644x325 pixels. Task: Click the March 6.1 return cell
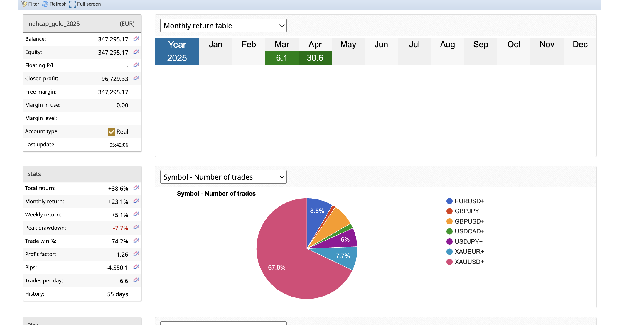click(282, 58)
